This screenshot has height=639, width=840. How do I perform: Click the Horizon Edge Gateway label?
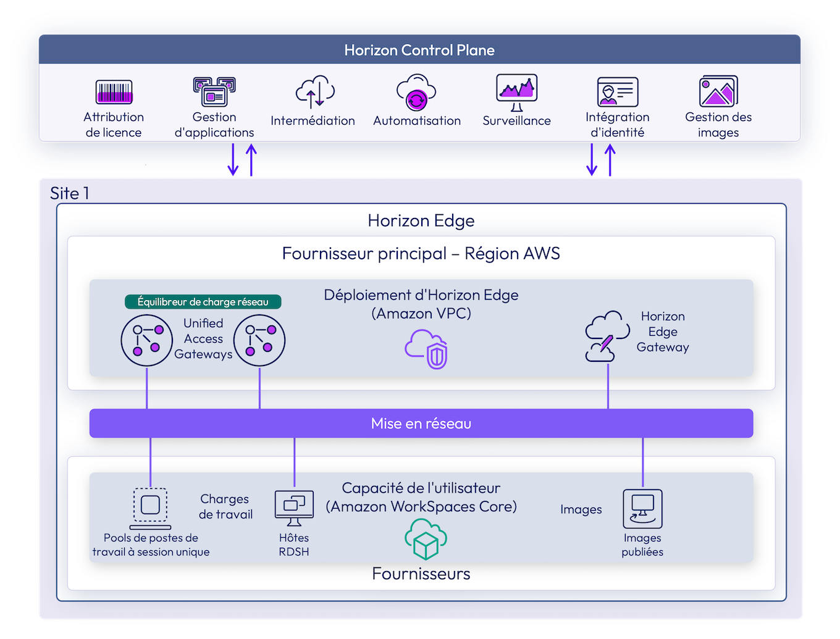click(663, 332)
